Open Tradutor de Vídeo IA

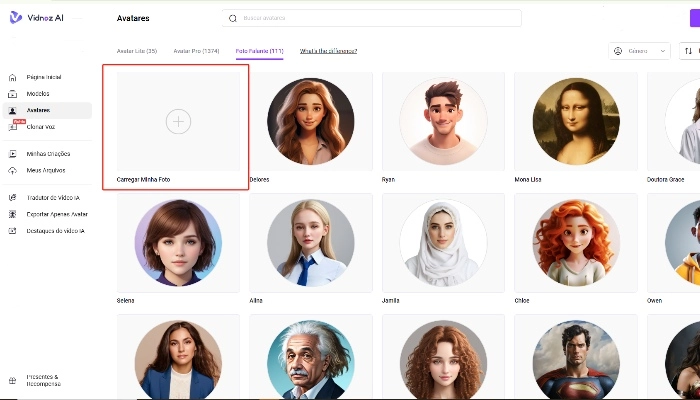click(x=53, y=197)
